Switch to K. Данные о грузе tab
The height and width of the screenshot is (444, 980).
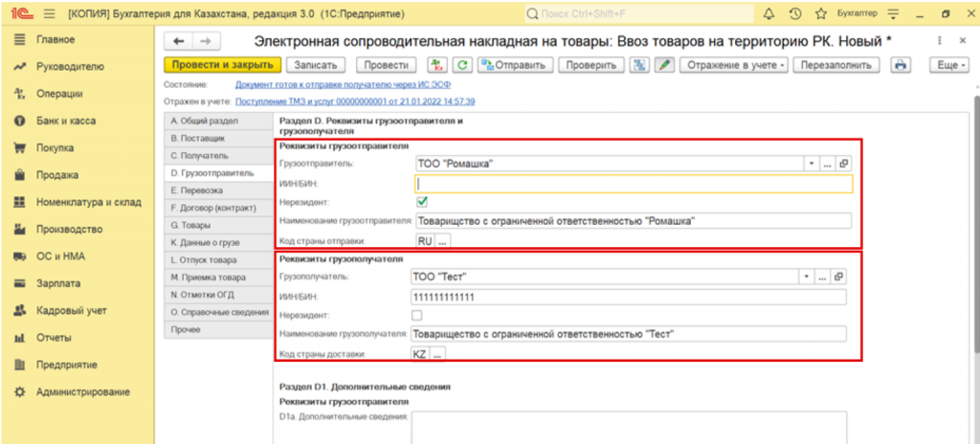pyautogui.click(x=219, y=243)
